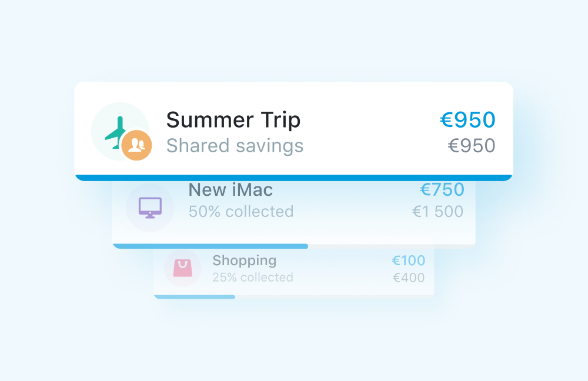Click the New iMac progress bar
The width and height of the screenshot is (588, 381).
211,246
